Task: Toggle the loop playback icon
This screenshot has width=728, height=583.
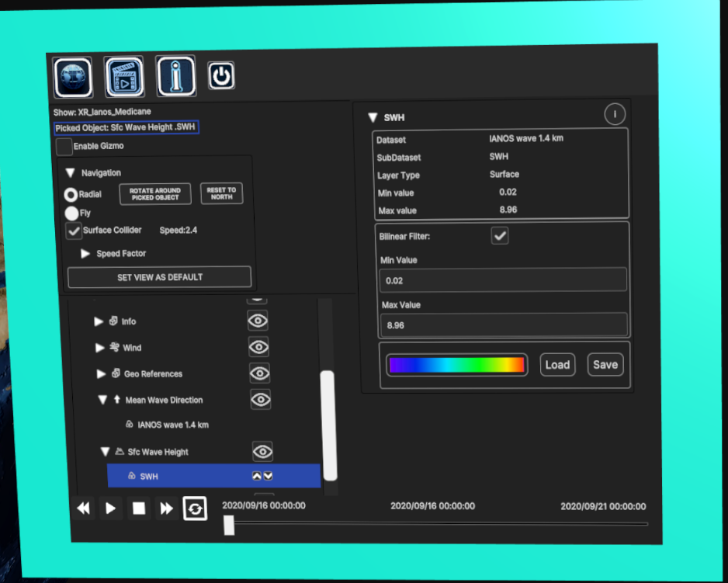Action: (x=195, y=508)
